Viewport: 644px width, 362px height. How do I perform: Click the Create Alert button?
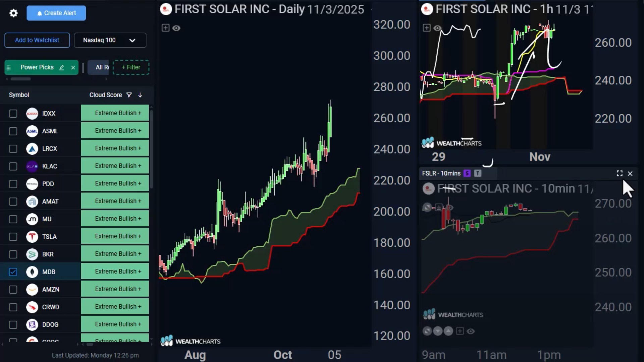point(56,13)
